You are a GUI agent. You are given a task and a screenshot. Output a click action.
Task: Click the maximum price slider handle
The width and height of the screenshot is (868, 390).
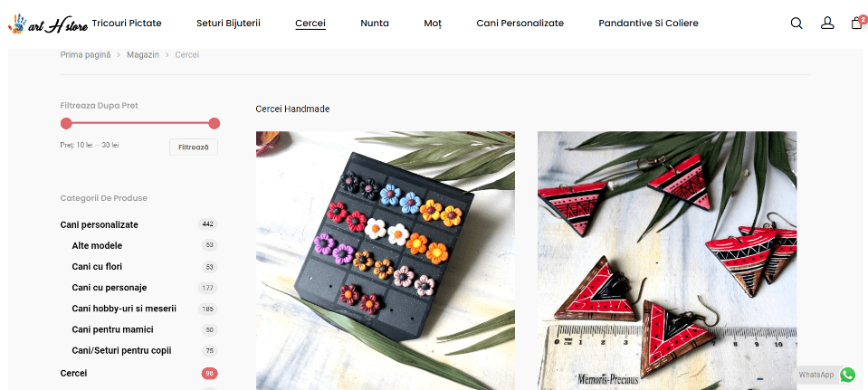(215, 123)
